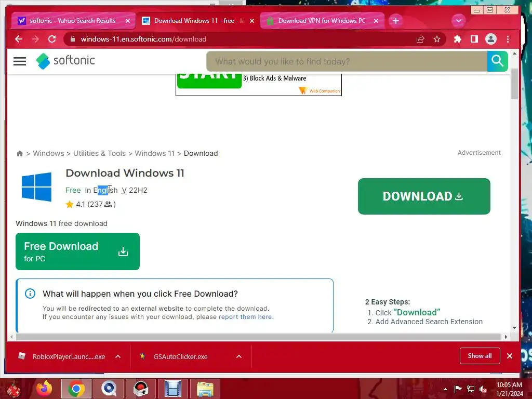The width and height of the screenshot is (532, 399).
Task: Click the scroll up arrow of page
Action: click(514, 54)
